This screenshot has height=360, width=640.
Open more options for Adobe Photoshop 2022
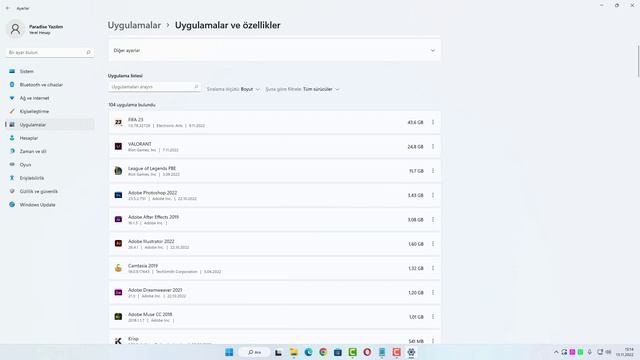[433, 195]
